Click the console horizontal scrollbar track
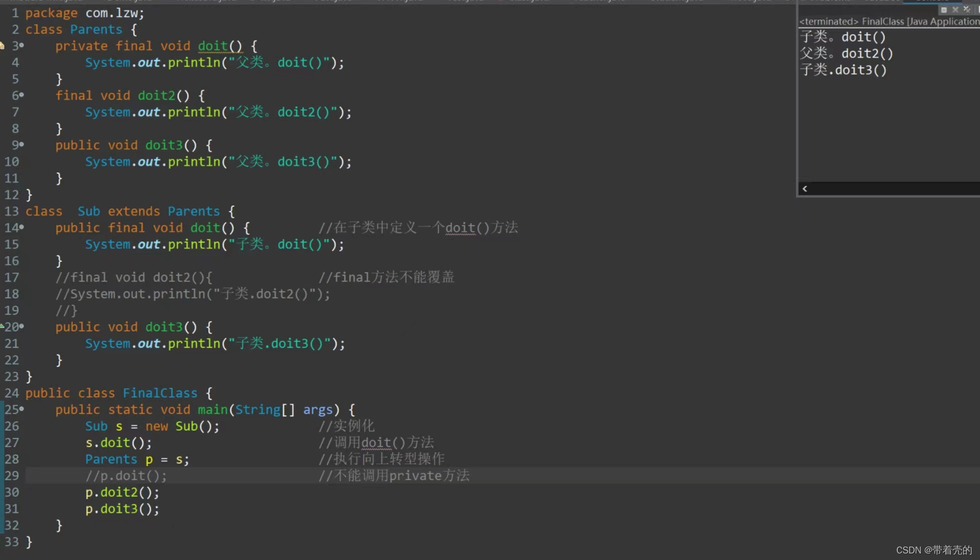The image size is (980, 560). [891, 189]
